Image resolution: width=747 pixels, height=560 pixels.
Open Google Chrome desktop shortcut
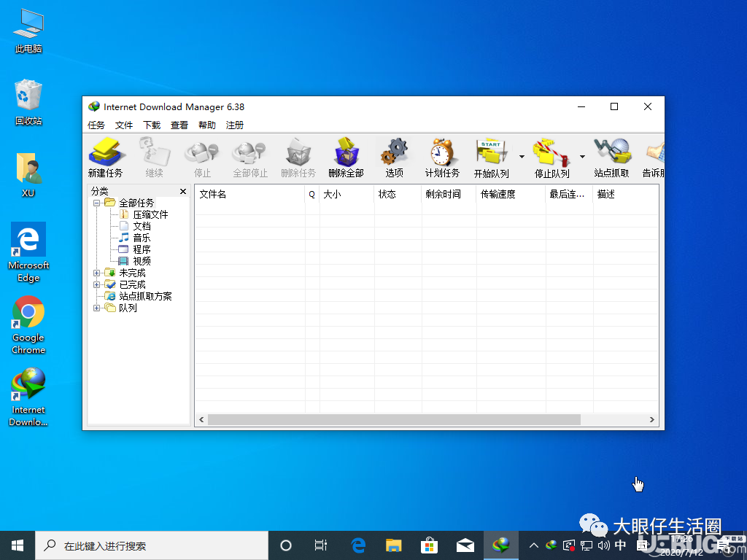tap(28, 325)
